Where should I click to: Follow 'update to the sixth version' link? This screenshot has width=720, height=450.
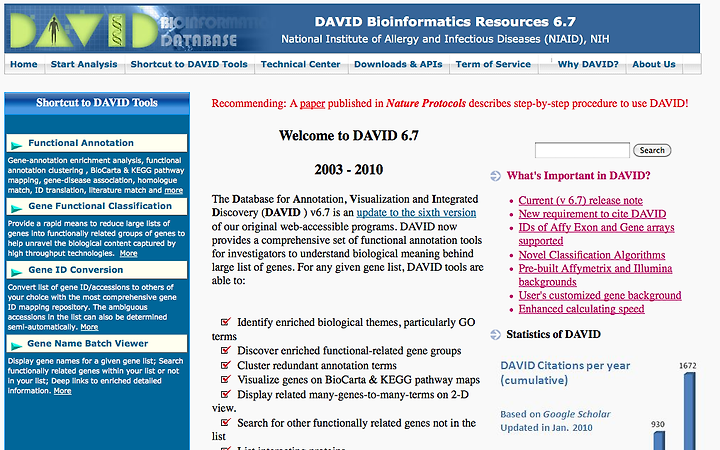[416, 213]
